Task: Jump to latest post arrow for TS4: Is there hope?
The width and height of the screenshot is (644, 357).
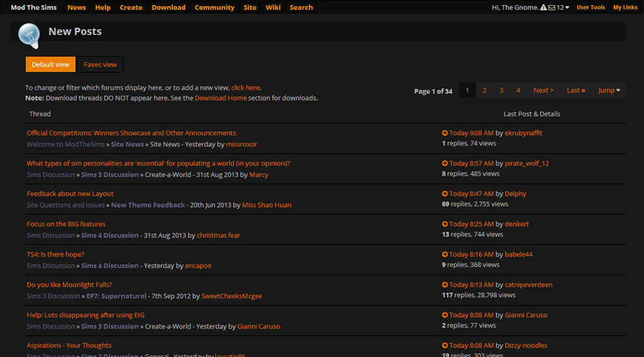Action: (445, 254)
